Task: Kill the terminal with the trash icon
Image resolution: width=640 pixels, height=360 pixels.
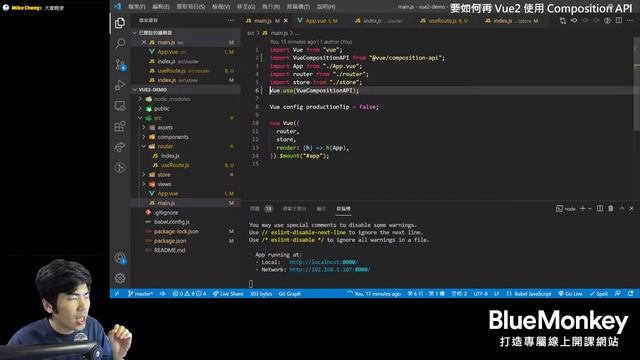Action: click(611, 209)
